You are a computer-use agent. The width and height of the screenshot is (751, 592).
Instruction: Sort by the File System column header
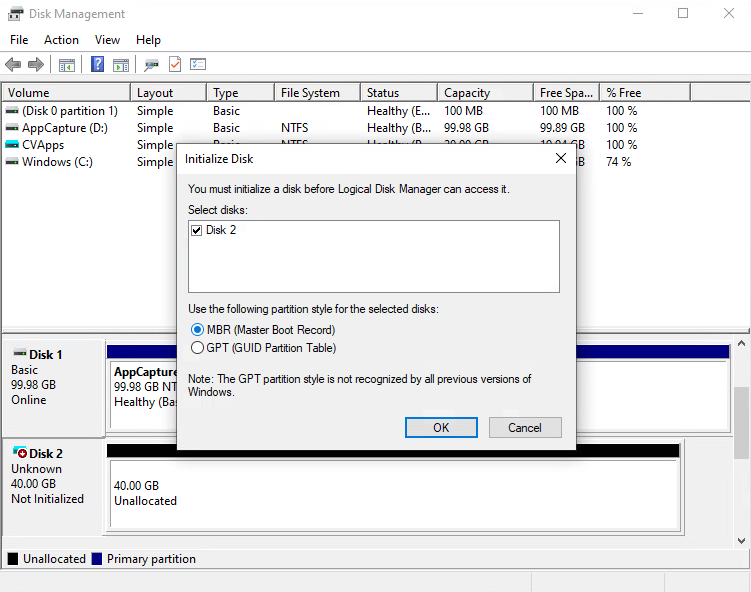(318, 92)
